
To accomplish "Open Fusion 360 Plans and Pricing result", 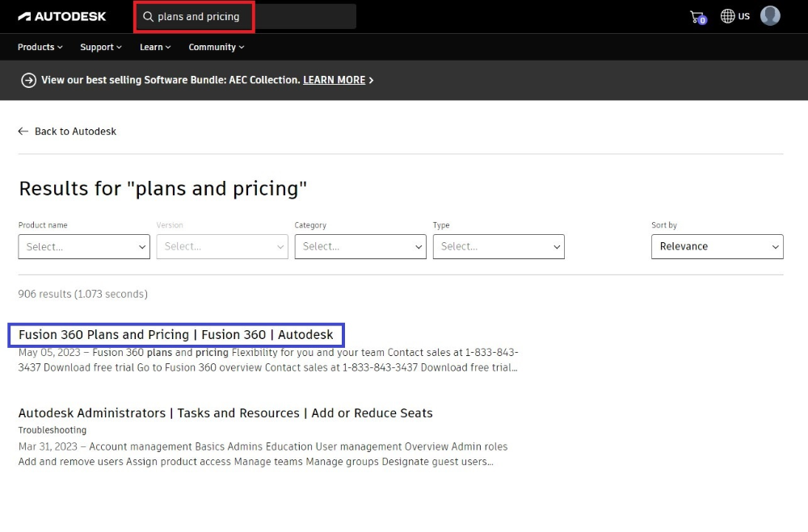I will click(x=175, y=335).
